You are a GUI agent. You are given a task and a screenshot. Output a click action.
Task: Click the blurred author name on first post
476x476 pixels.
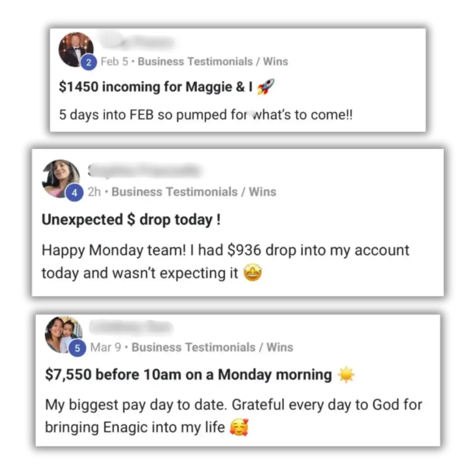coord(136,42)
